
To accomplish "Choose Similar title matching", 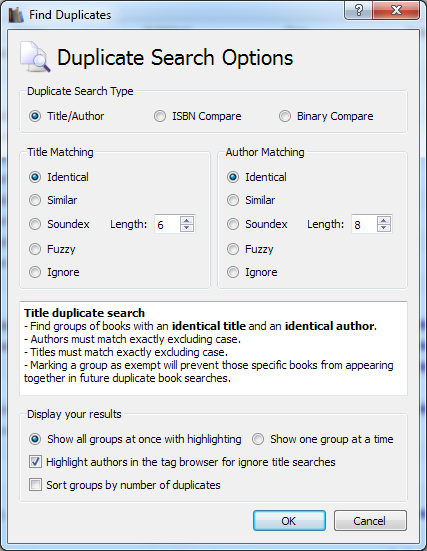I will (x=53, y=200).
